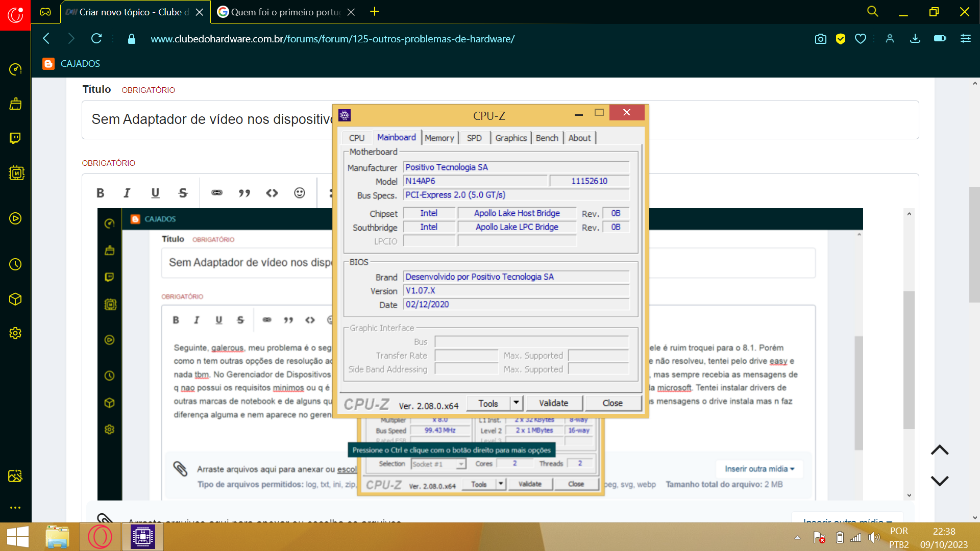980x551 pixels.
Task: Click Validate button in CPU-Z
Action: [554, 404]
